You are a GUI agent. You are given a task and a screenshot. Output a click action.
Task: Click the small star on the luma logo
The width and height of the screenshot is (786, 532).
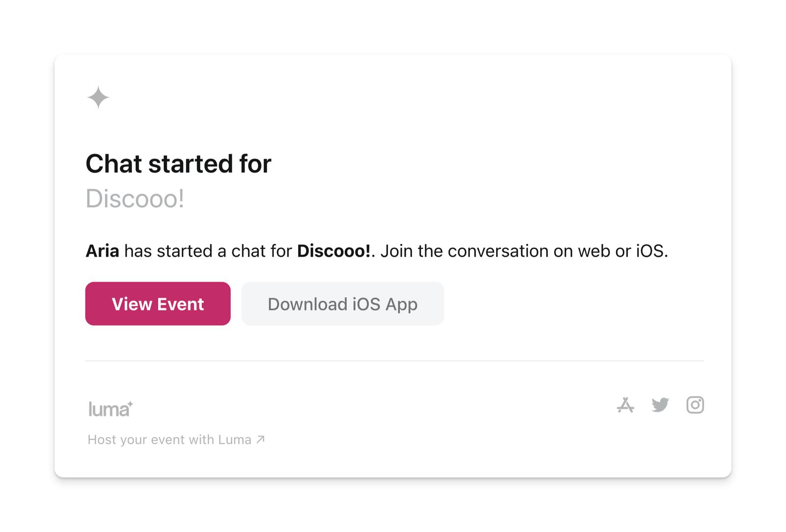point(130,403)
